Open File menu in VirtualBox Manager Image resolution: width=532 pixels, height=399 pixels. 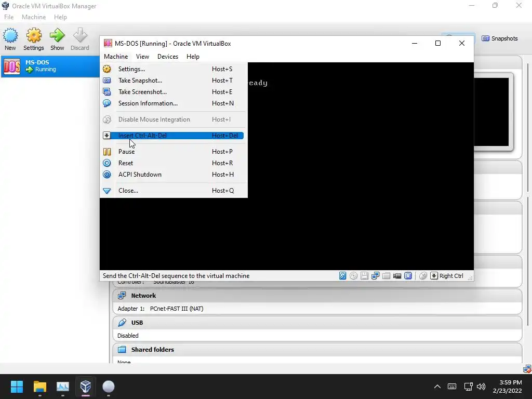pyautogui.click(x=9, y=17)
